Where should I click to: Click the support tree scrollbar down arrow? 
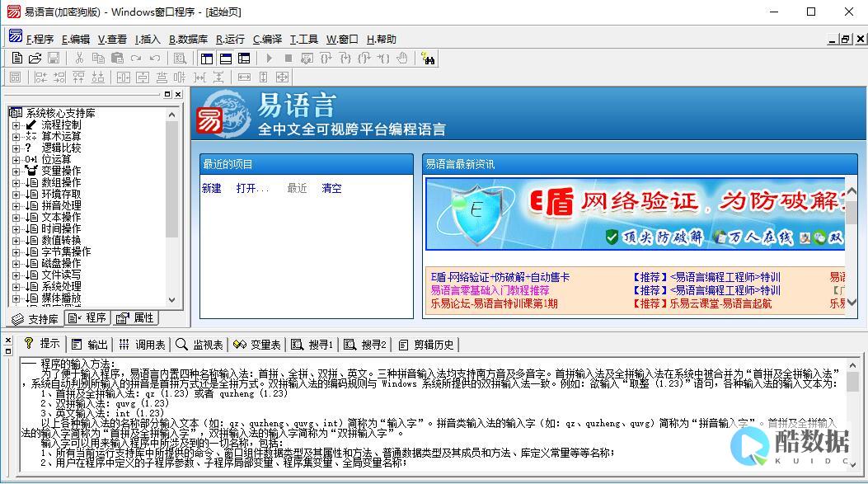click(x=171, y=299)
